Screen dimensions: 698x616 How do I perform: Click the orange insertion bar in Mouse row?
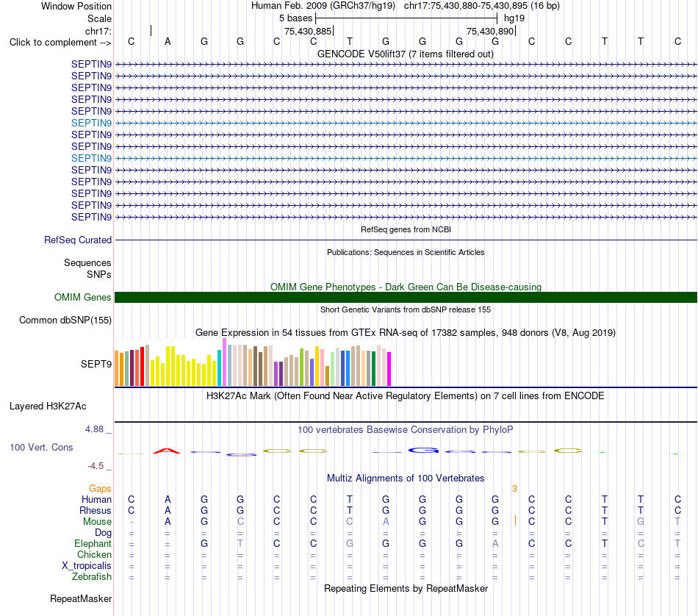tap(515, 520)
